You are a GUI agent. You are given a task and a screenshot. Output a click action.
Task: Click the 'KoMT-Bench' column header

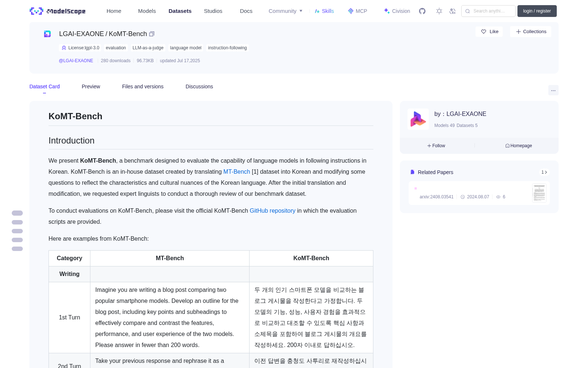311,258
